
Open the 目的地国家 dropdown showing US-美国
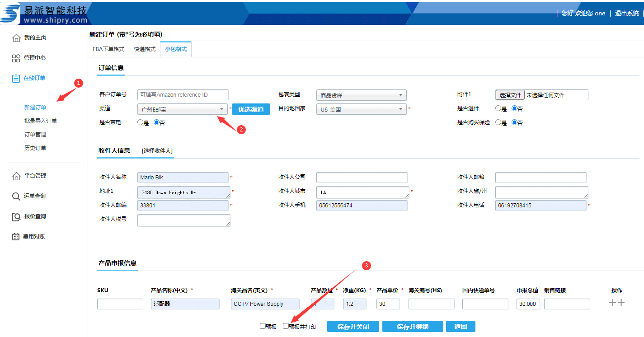[361, 109]
